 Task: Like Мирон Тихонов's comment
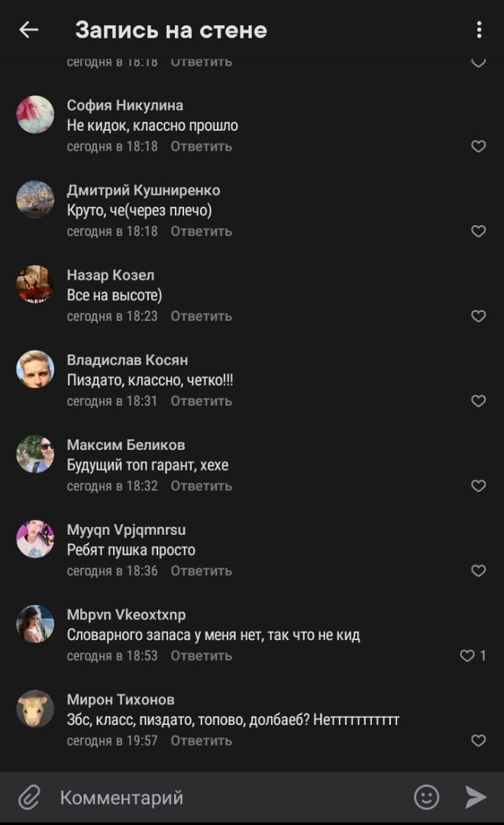coord(478,740)
